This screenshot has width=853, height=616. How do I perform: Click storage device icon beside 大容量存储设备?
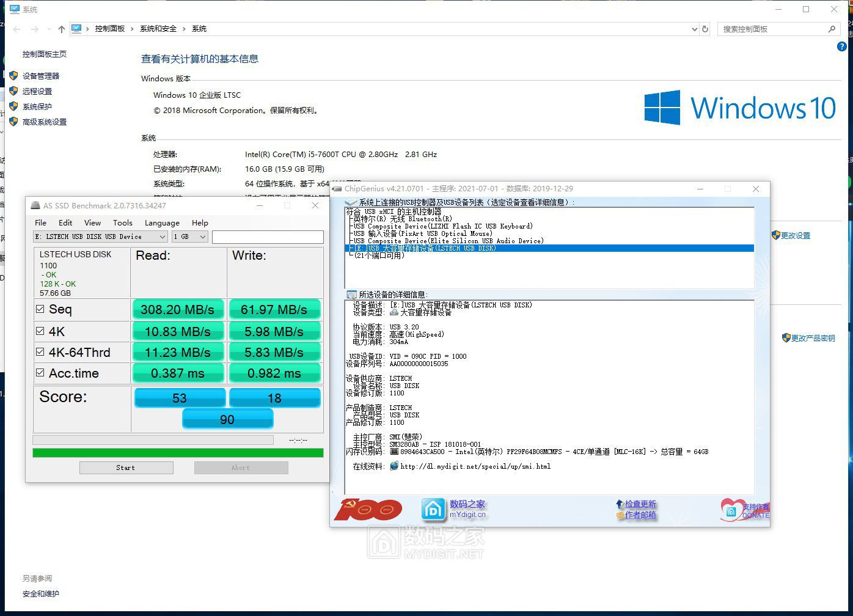[394, 312]
